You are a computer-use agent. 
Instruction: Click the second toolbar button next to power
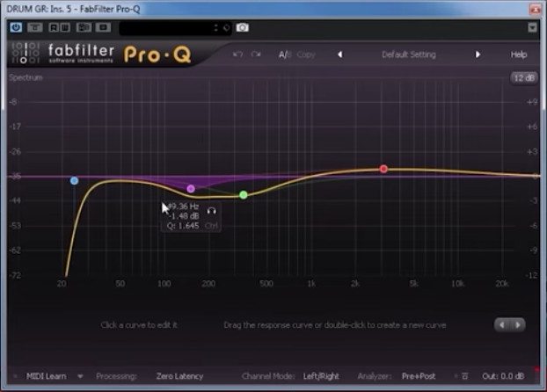35,27
